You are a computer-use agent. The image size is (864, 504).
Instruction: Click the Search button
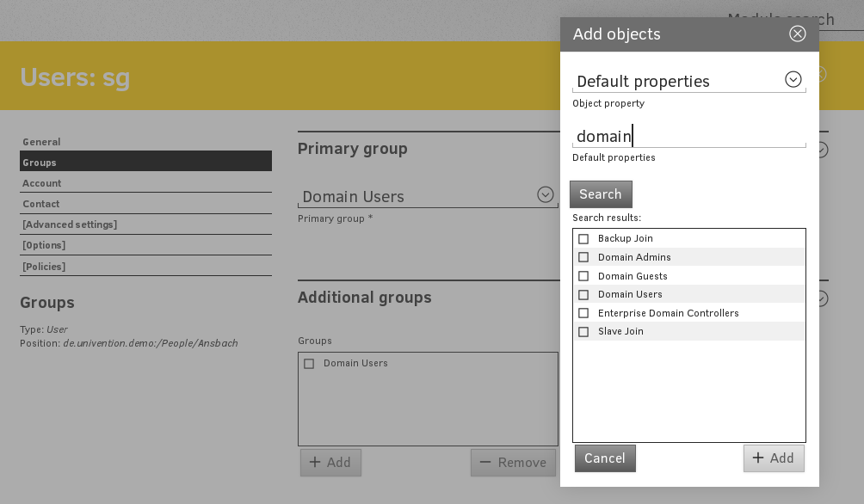pyautogui.click(x=601, y=194)
